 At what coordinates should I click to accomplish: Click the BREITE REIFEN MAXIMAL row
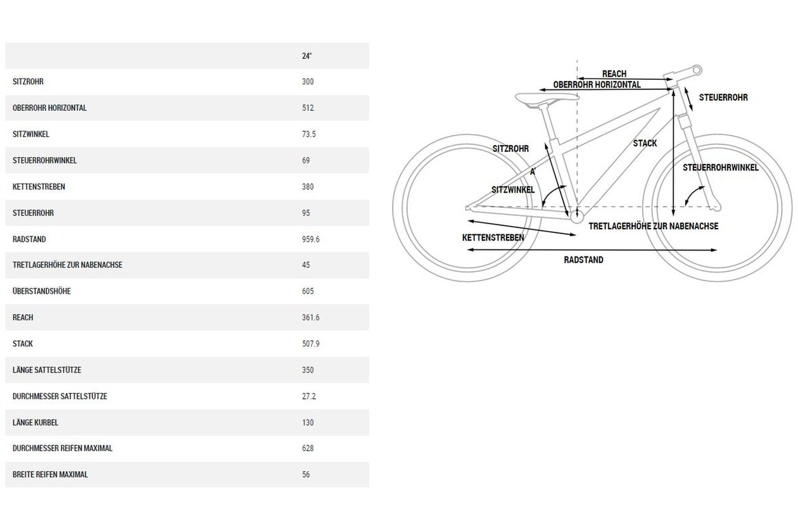click(187, 474)
